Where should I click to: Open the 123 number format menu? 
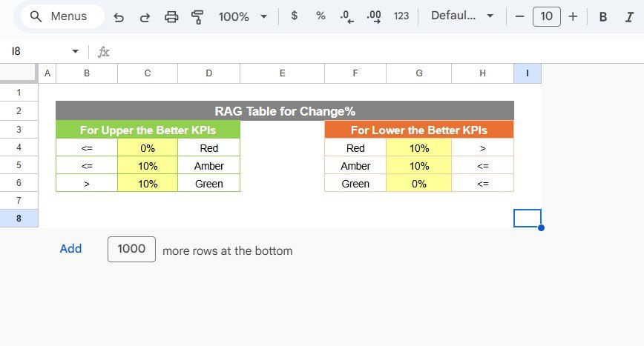point(401,16)
